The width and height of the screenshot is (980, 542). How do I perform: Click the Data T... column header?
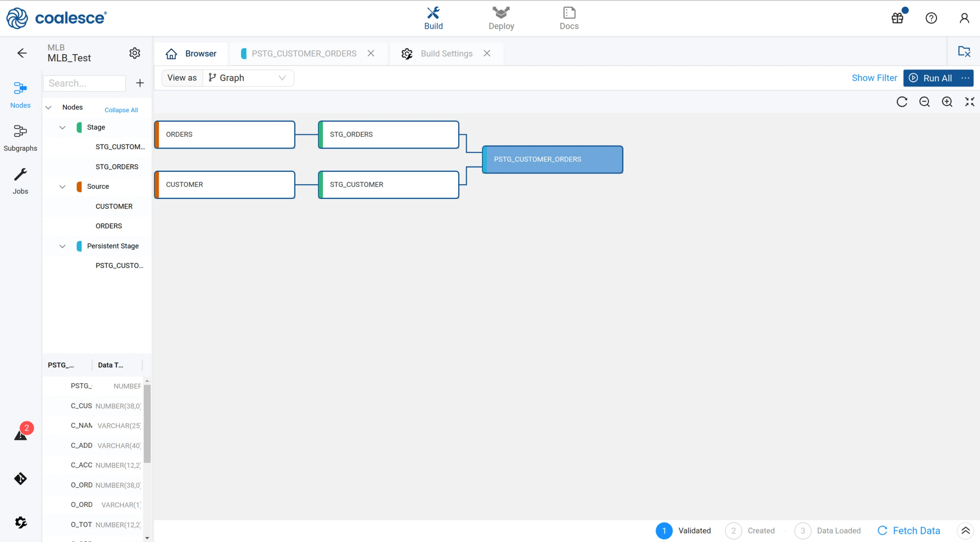pyautogui.click(x=117, y=365)
